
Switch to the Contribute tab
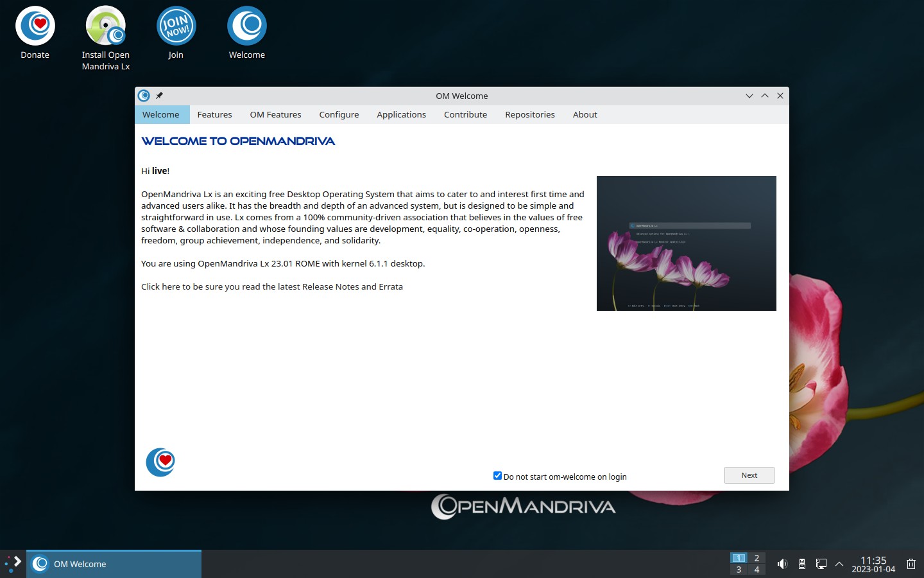click(x=466, y=114)
